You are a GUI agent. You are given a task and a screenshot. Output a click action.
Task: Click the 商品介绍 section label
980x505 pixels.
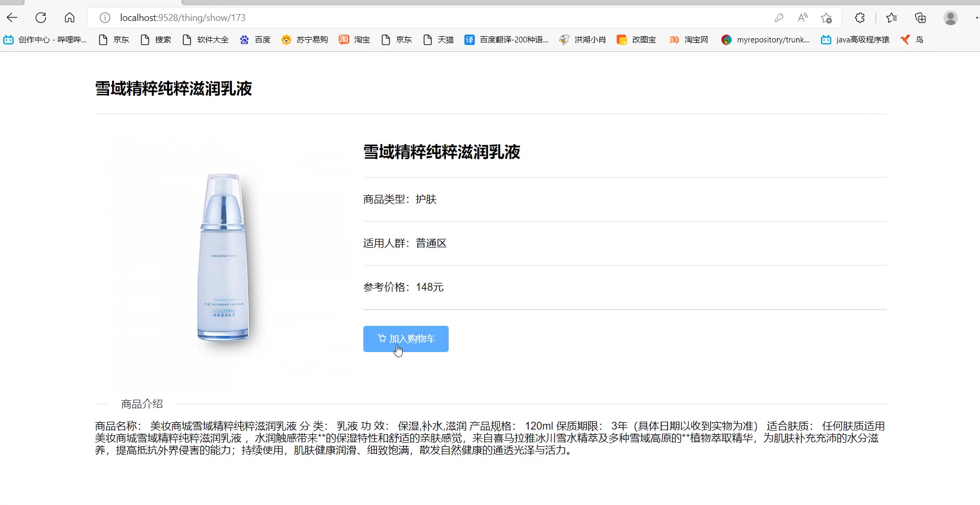point(142,404)
